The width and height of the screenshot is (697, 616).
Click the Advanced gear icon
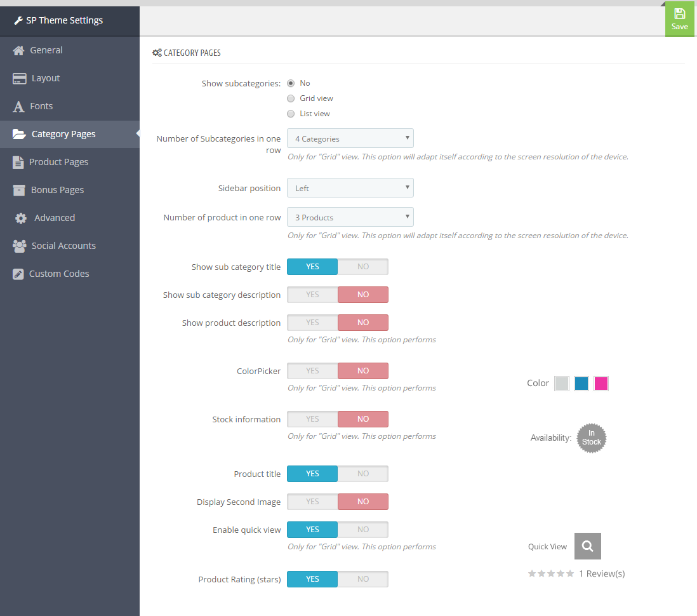[x=21, y=218]
